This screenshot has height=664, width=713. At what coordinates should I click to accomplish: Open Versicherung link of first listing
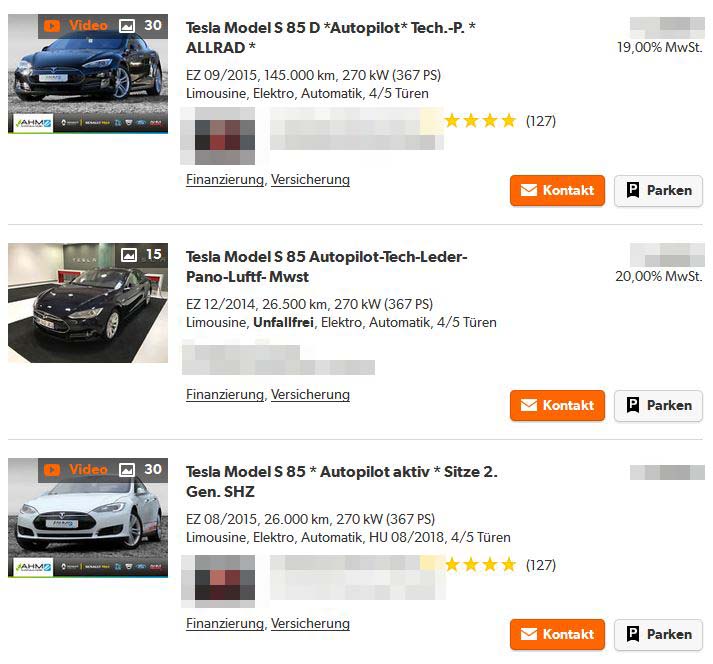coord(310,180)
